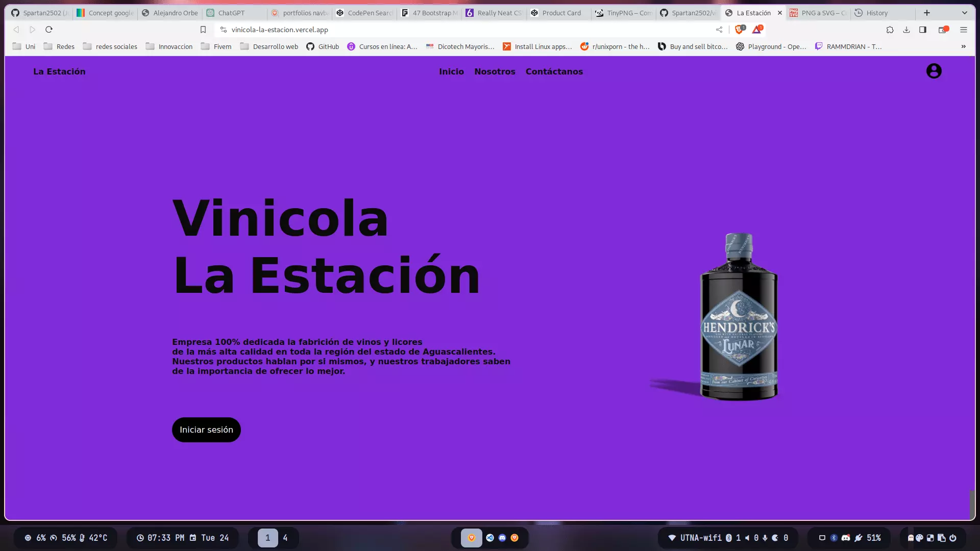Click the La Estación site logo
This screenshot has width=980, height=551.
pos(59,71)
